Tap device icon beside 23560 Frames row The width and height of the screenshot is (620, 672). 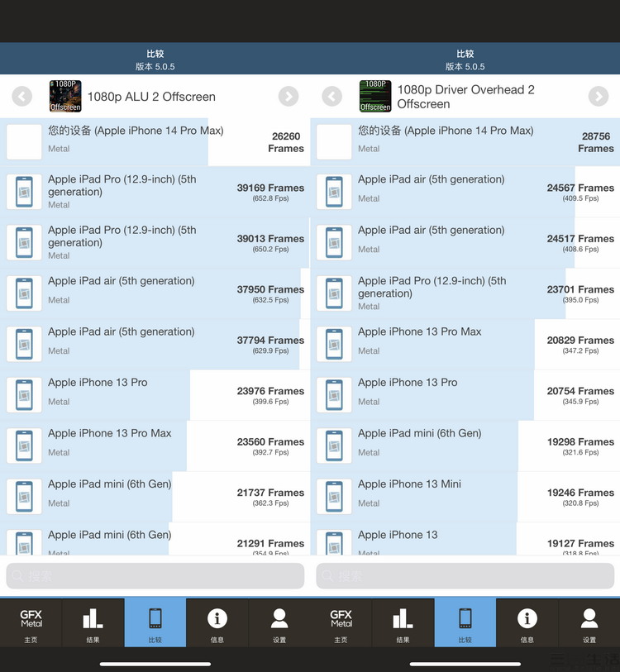point(24,446)
